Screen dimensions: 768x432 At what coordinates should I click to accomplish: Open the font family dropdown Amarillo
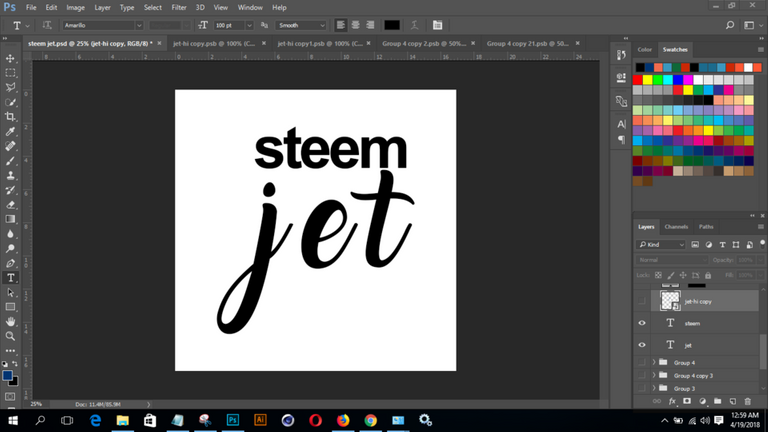102,25
